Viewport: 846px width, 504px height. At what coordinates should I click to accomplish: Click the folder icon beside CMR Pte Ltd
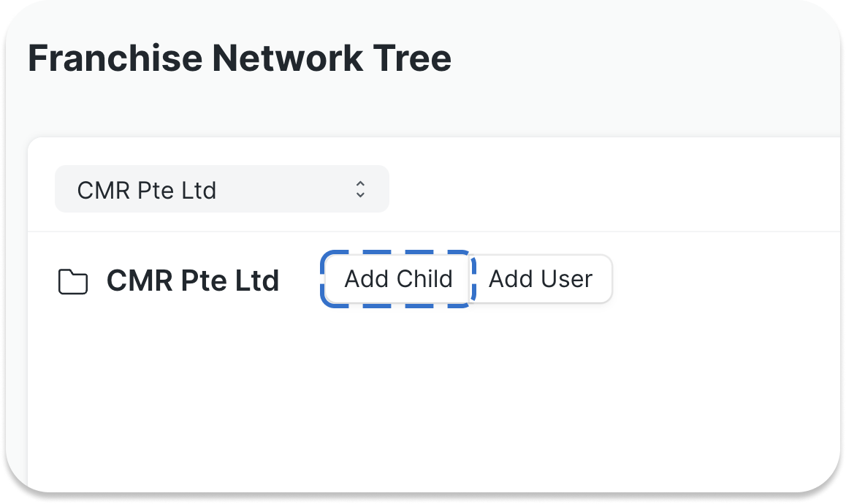(73, 281)
